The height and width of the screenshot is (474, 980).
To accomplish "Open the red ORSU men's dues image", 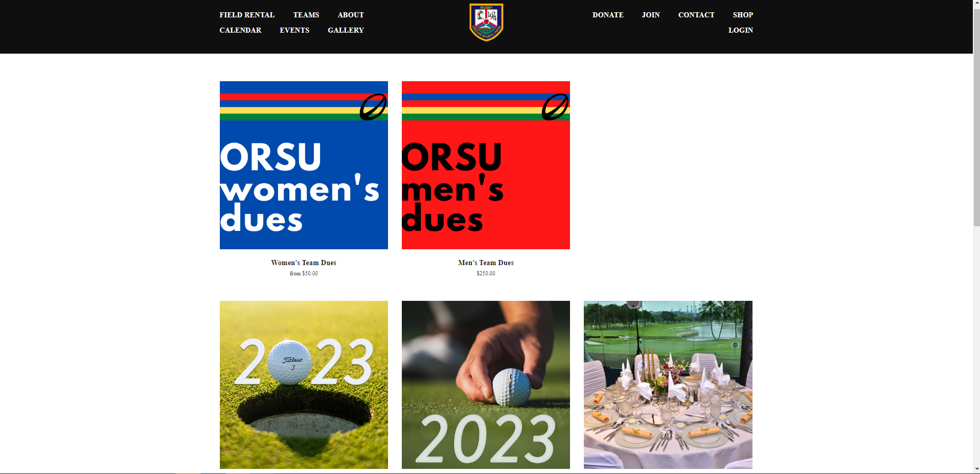I will click(x=486, y=165).
